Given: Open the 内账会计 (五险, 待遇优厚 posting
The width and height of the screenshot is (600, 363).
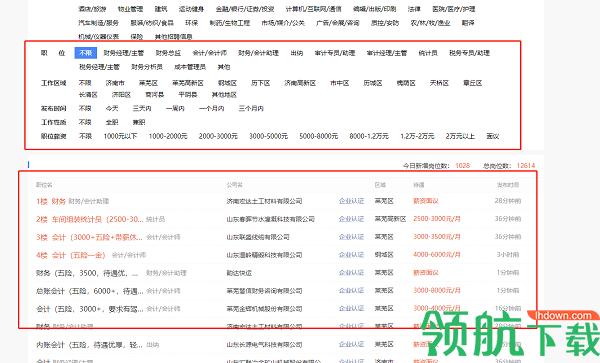Looking at the screenshot, I should pyautogui.click(x=89, y=345).
